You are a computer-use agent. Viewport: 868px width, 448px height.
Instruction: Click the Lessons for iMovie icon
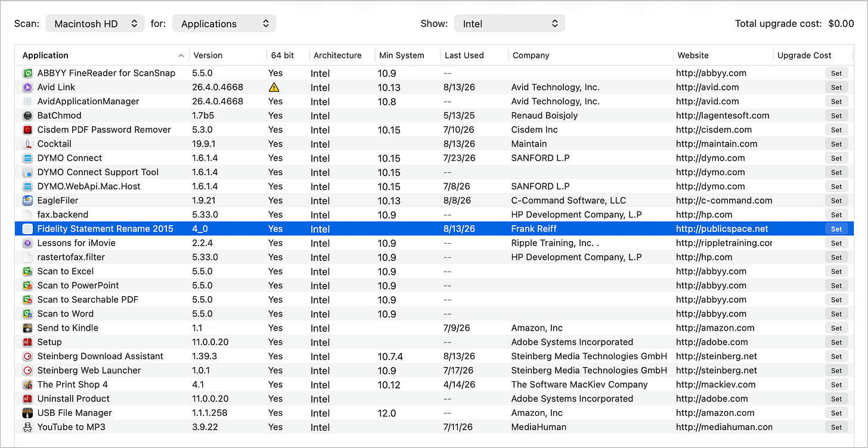click(x=27, y=243)
